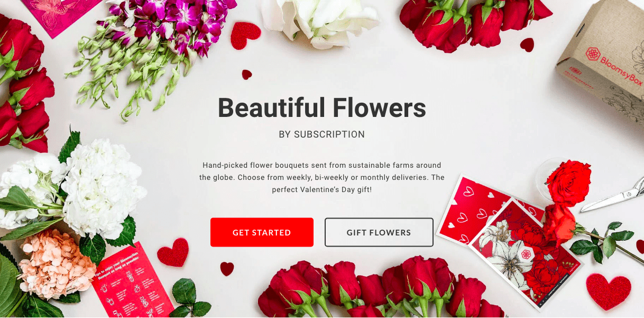Click the BY SUBSCRIPTION subtitle text

[x=321, y=134]
